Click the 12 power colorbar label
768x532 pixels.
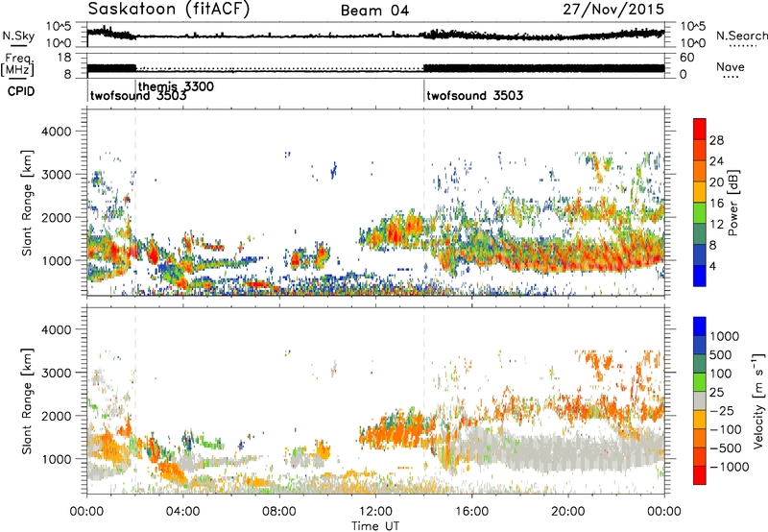tap(716, 225)
